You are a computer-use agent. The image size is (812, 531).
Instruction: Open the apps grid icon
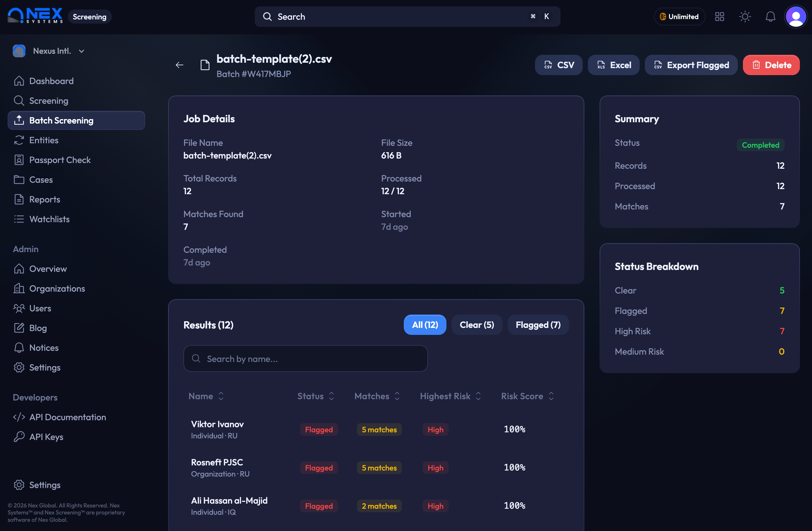(x=720, y=17)
